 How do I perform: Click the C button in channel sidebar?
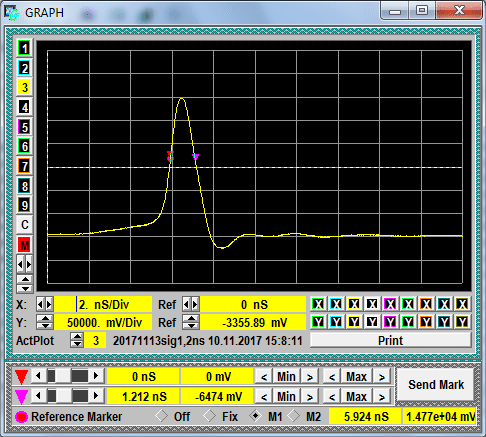(24, 225)
